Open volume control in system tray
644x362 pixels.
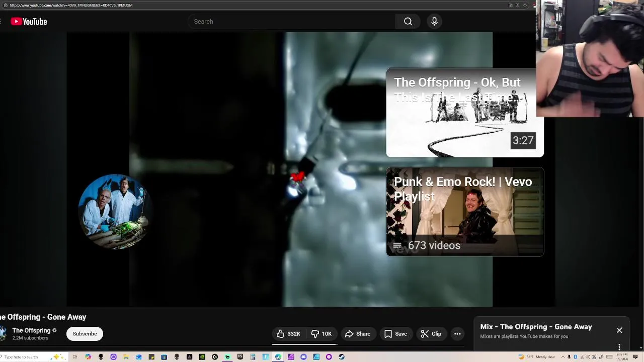tap(588, 357)
